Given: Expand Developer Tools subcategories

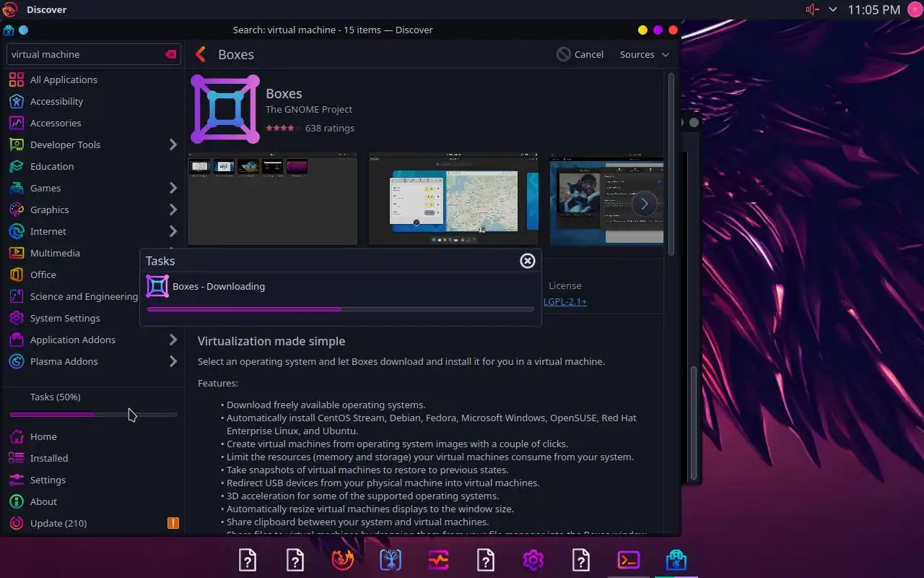Looking at the screenshot, I should click(173, 144).
